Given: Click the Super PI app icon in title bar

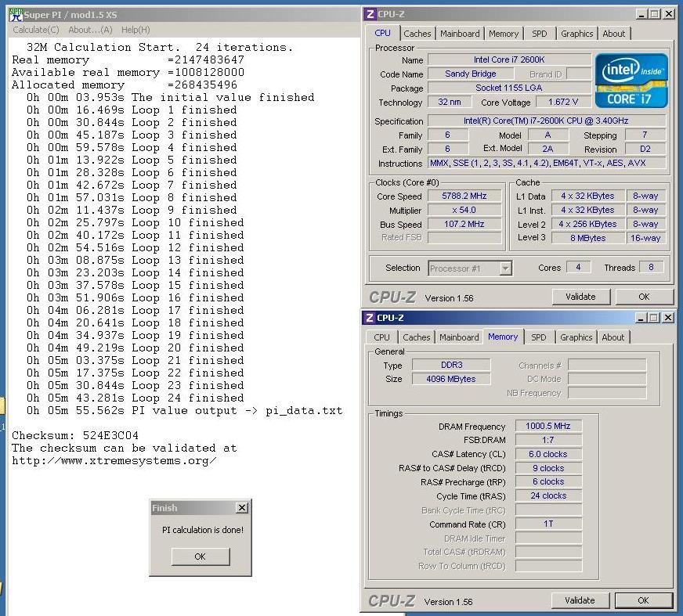Looking at the screenshot, I should 16,14.
